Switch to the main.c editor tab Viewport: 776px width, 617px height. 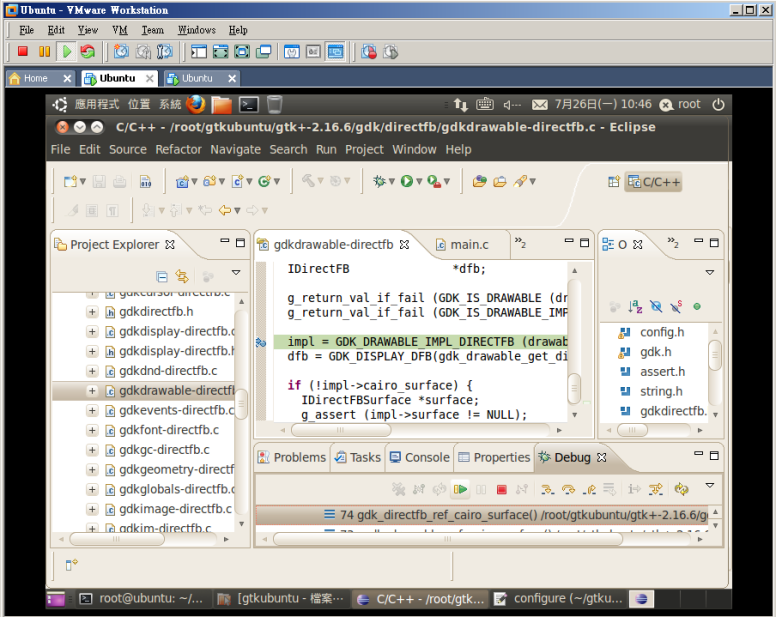469,244
